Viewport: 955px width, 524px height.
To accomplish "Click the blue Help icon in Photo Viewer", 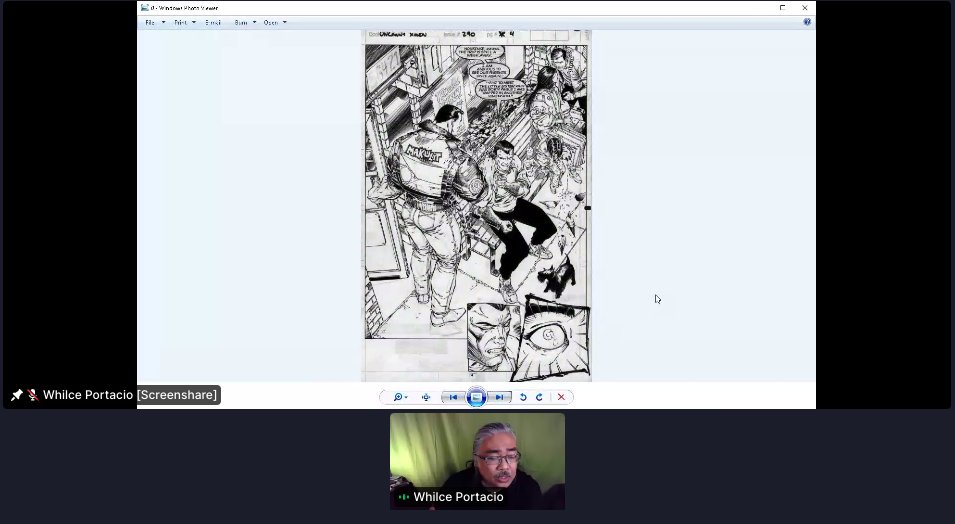I will click(x=807, y=22).
